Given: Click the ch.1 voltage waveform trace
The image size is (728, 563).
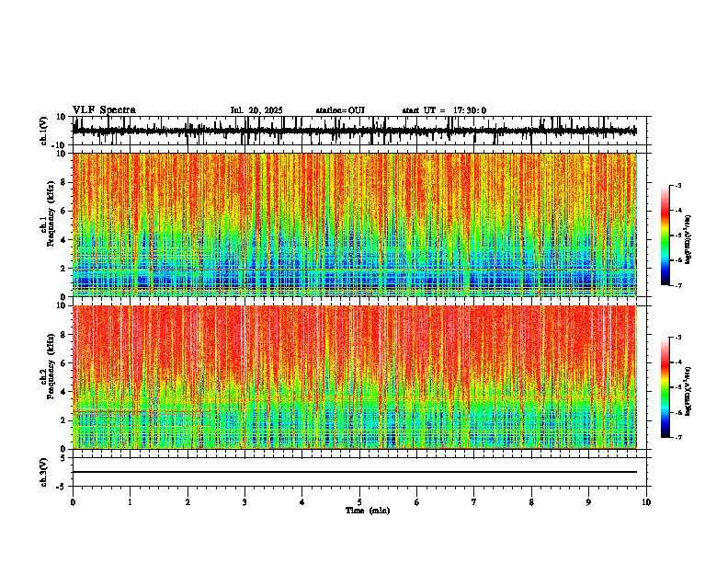Looking at the screenshot, I should point(354,131).
